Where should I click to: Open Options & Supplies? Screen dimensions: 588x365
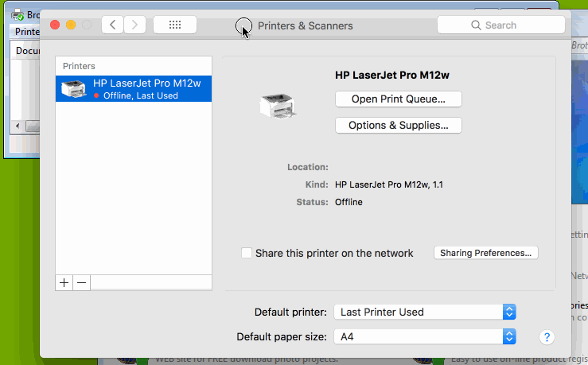point(399,125)
